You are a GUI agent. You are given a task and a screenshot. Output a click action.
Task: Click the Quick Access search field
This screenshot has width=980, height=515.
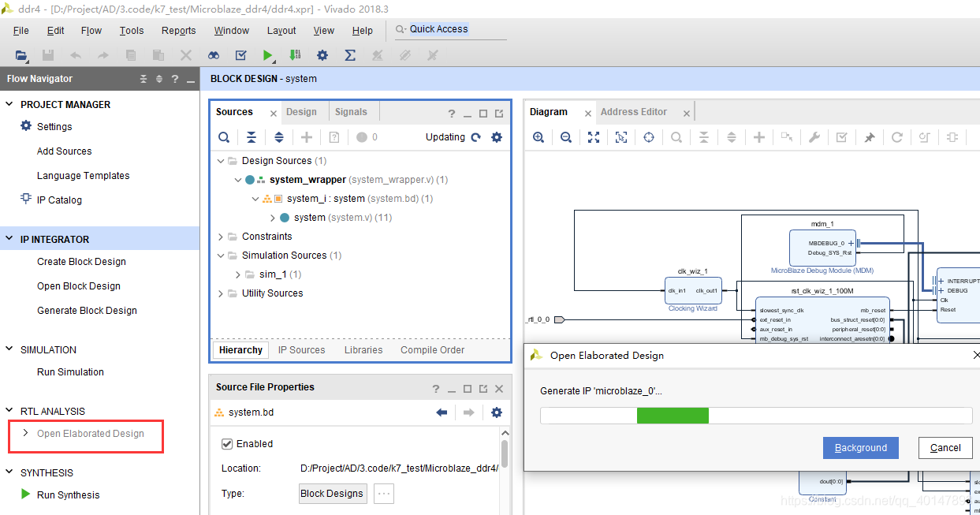pyautogui.click(x=451, y=29)
